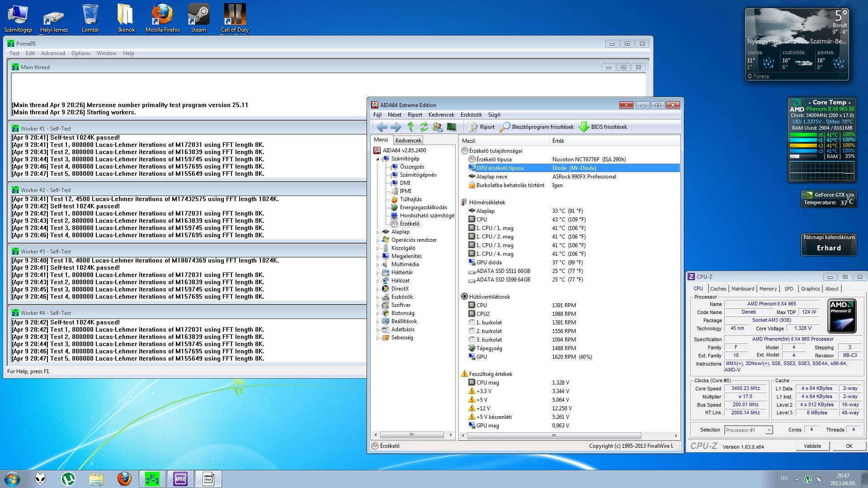
Task: Switch to the Kedvencek tab in AIDA64
Action: [x=408, y=141]
